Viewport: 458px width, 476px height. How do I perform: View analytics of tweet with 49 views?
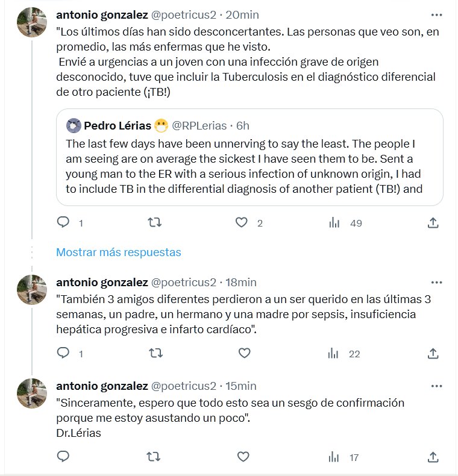tap(334, 223)
